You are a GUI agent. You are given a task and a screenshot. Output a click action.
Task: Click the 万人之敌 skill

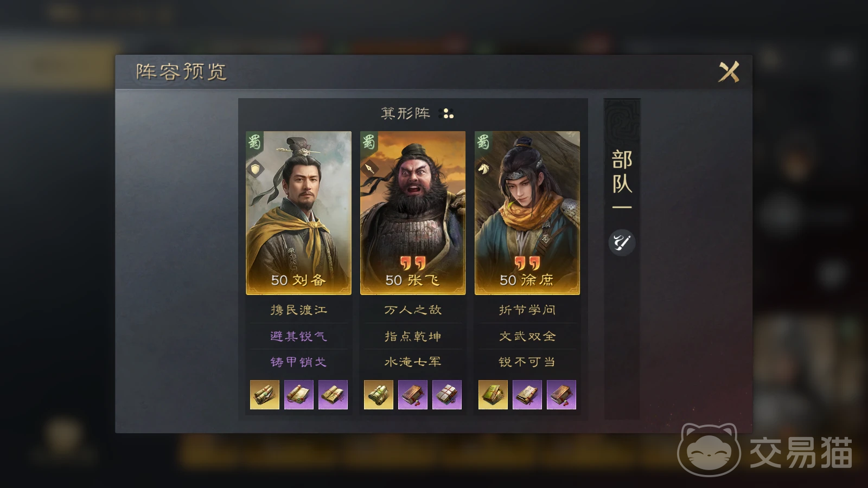click(x=413, y=310)
